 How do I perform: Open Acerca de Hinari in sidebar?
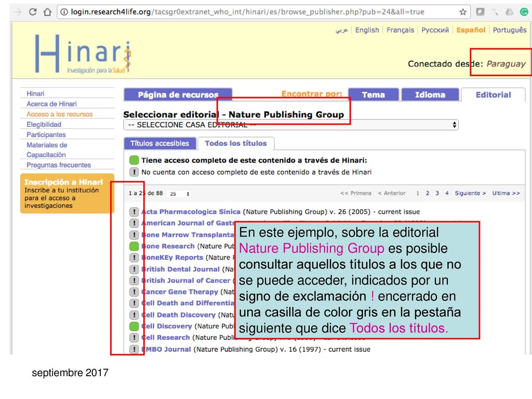point(51,104)
